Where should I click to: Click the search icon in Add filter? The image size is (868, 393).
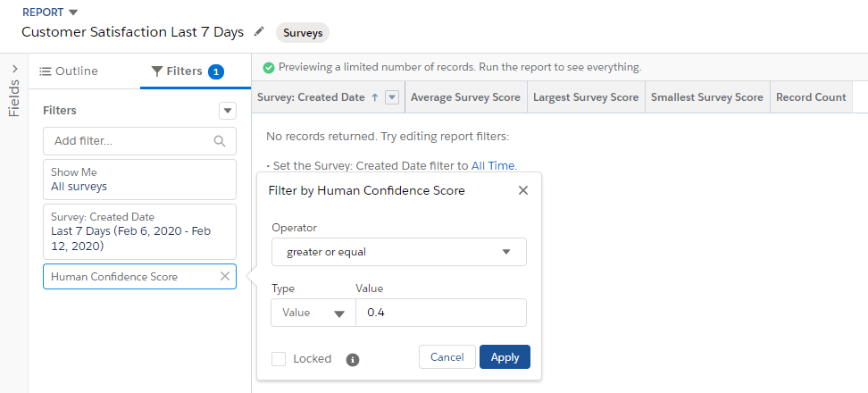pyautogui.click(x=220, y=141)
